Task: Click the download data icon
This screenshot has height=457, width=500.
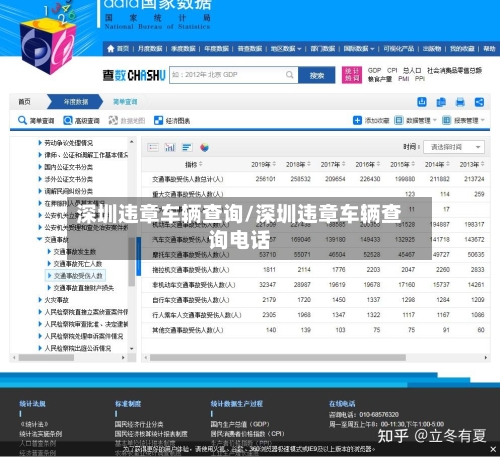Action: 422,102
